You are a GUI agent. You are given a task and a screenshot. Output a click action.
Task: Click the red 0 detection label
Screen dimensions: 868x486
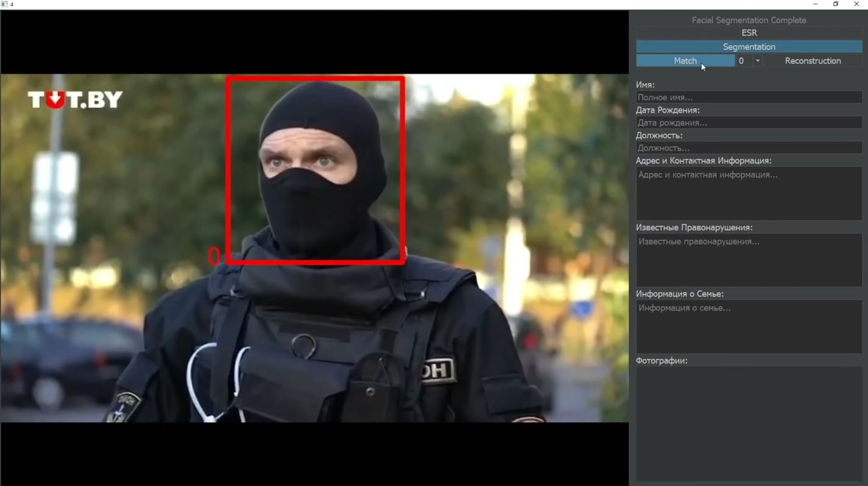tap(213, 256)
